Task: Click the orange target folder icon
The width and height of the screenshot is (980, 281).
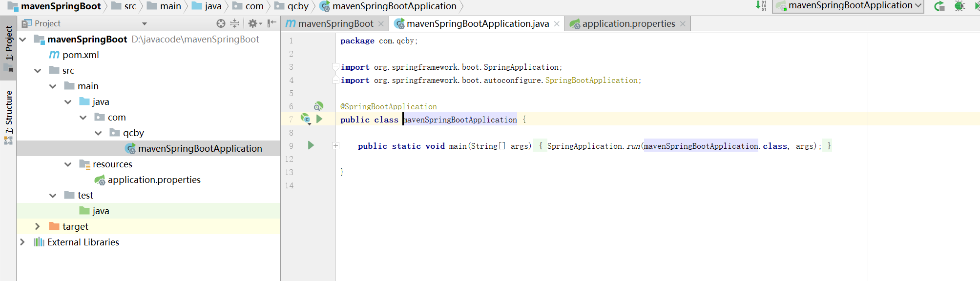Action: 54,226
